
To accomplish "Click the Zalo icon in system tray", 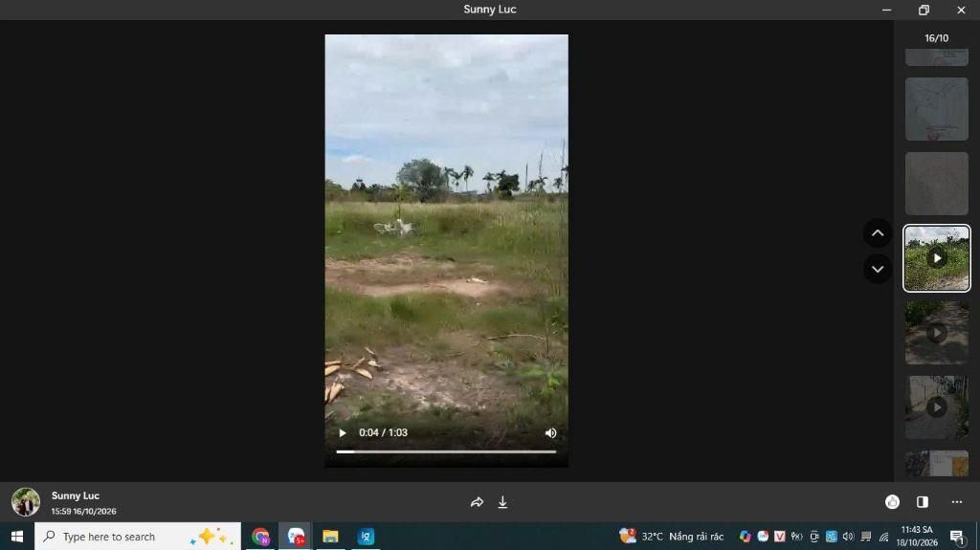I will coord(763,537).
